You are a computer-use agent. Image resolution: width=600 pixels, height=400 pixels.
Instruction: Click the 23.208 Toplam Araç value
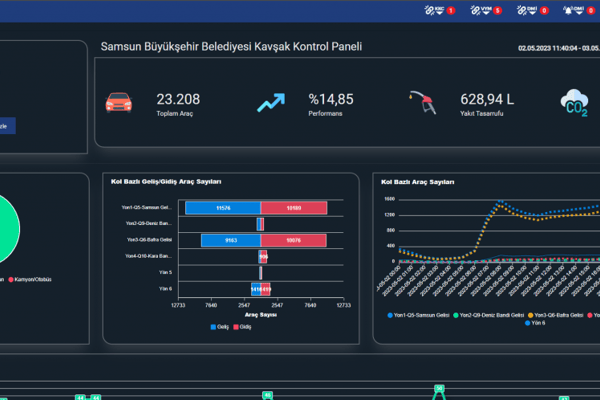point(178,99)
